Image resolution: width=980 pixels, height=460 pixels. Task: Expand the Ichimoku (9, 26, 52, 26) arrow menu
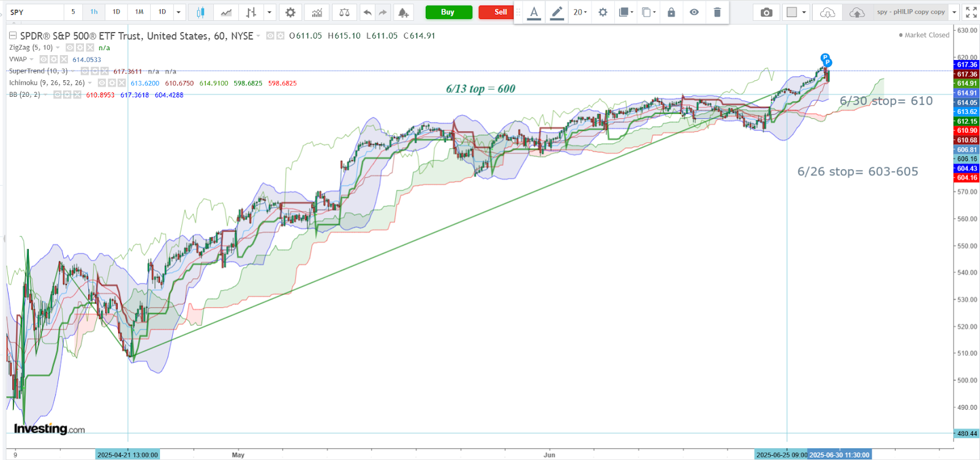click(x=90, y=83)
